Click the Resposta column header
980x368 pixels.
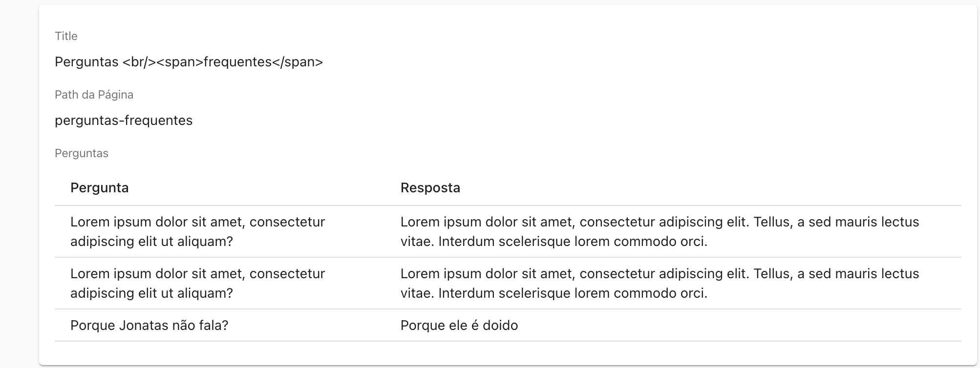(x=430, y=188)
